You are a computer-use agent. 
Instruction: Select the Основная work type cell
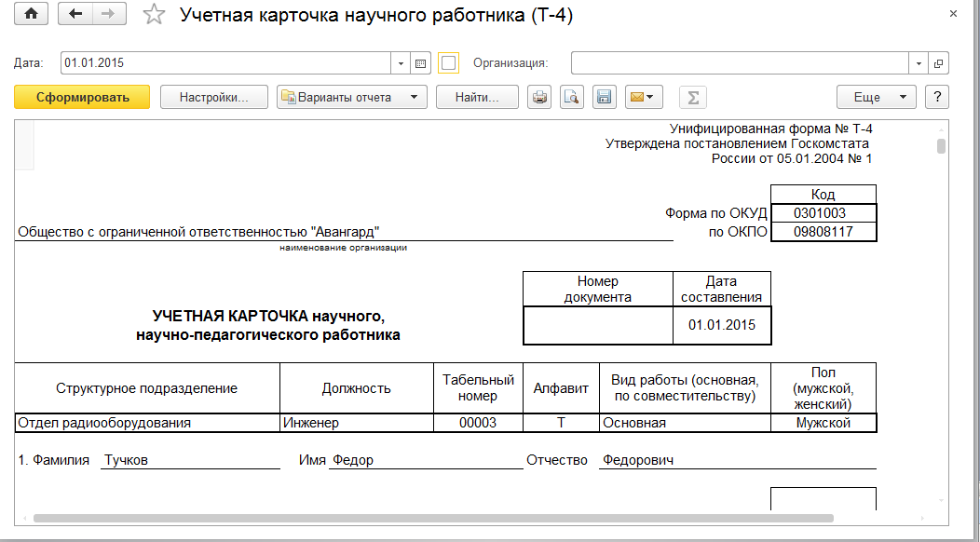coord(685,423)
